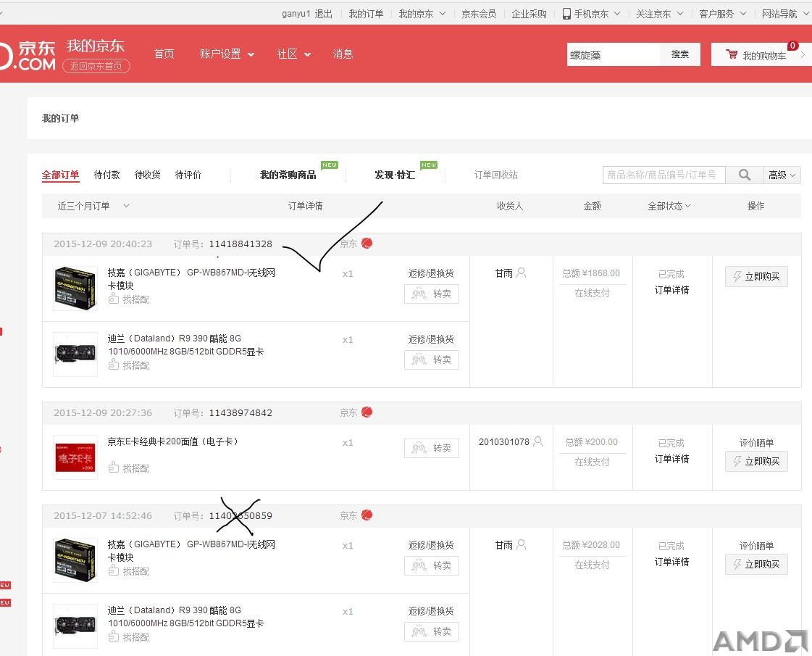Viewport: 812px width, 656px height.
Task: Click ganyu1 username in top bar
Action: tap(296, 14)
